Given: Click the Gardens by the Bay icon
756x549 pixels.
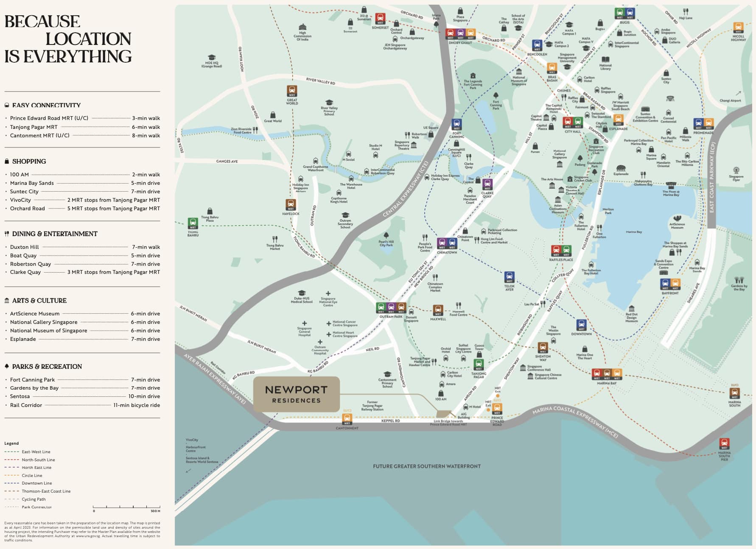Looking at the screenshot, I should tap(739, 280).
